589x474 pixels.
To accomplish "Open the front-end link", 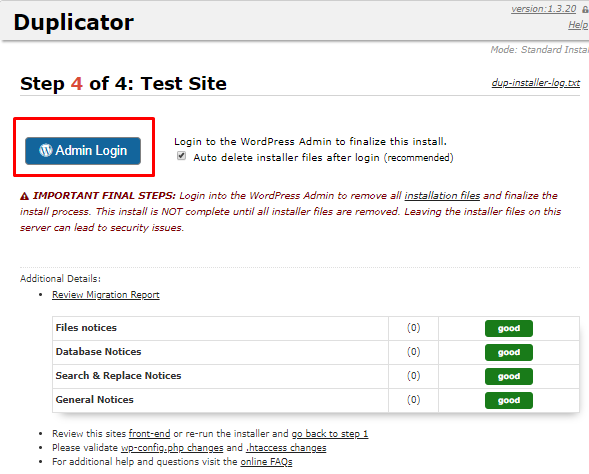I will (x=150, y=434).
